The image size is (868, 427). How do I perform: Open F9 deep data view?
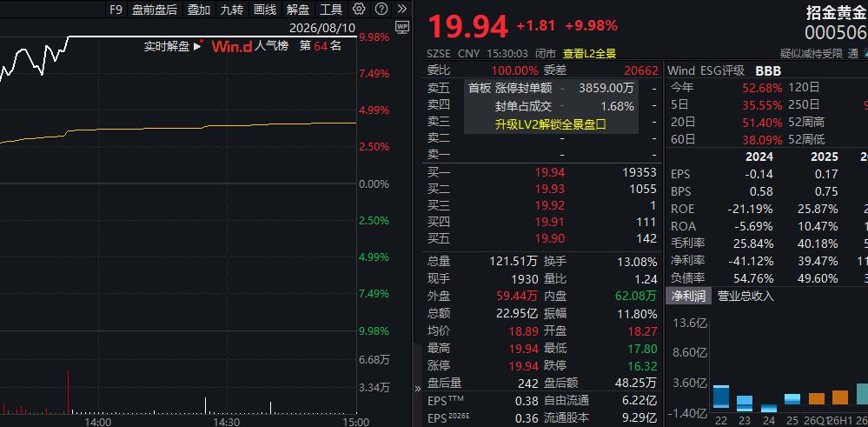[116, 9]
